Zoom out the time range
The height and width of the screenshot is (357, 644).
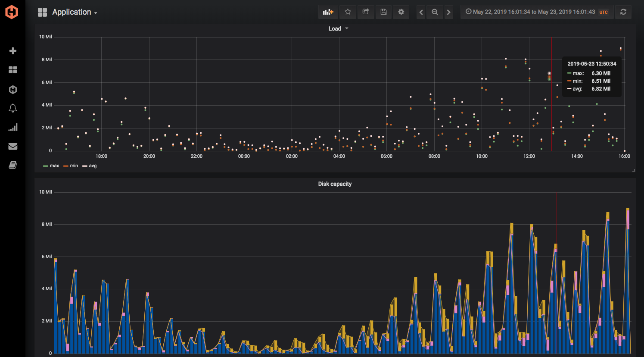435,12
